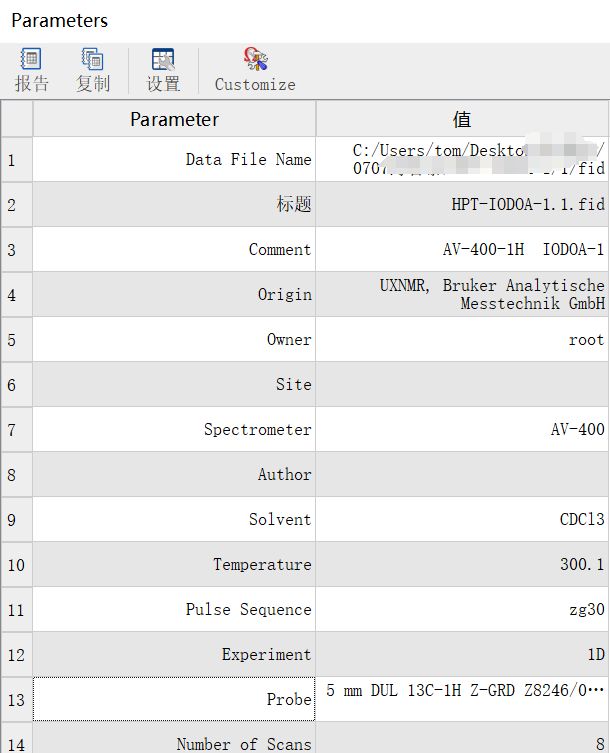The image size is (610, 753).
Task: Select the 标题 value HPT-IODOA-1.1.fid
Action: tap(527, 204)
